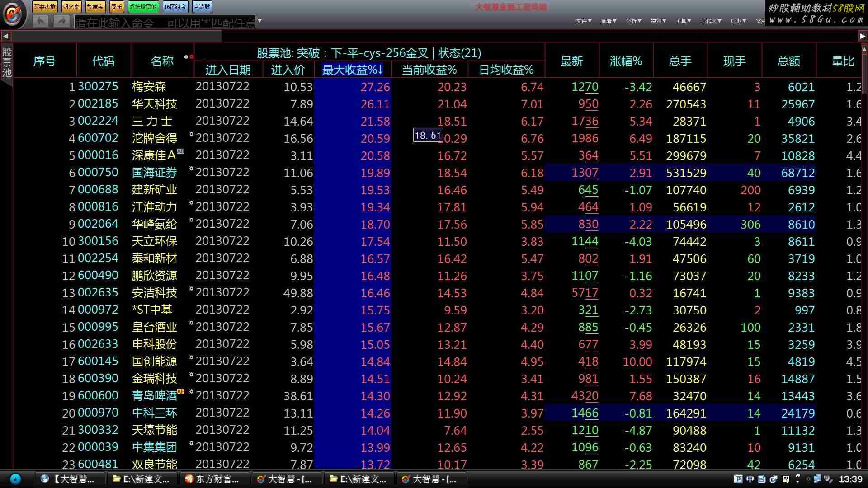Click the horizontal scrollbar thumb under toolbar
Image resolution: width=868 pixels, height=488 pixels.
click(117, 36)
